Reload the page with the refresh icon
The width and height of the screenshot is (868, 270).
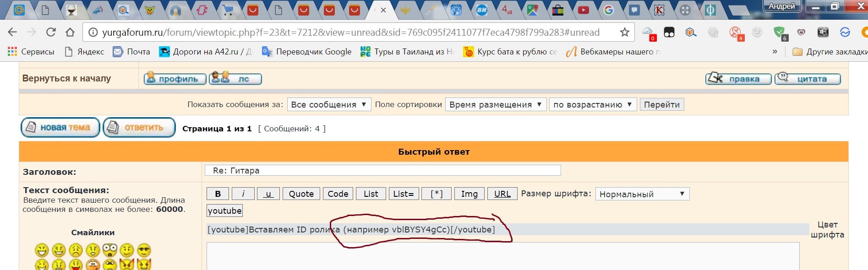coord(51,32)
